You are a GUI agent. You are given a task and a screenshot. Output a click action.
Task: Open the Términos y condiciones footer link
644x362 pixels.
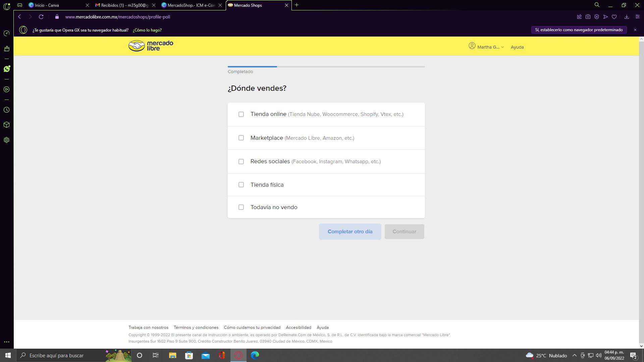point(196,327)
